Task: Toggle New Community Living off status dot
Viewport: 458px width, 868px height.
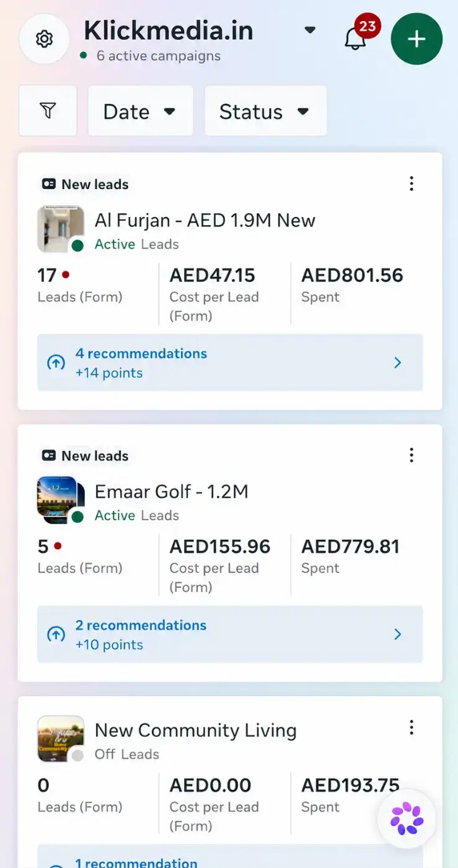Action: pos(77,756)
